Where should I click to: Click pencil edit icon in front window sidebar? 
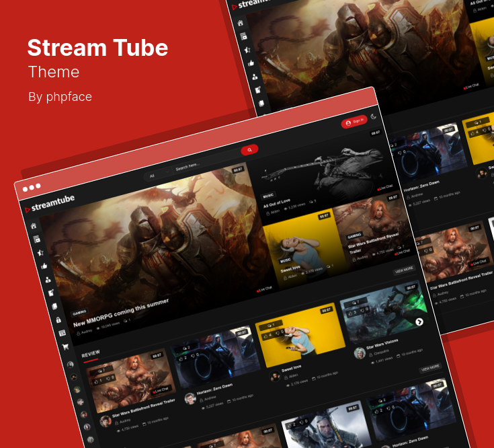pyautogui.click(x=51, y=293)
